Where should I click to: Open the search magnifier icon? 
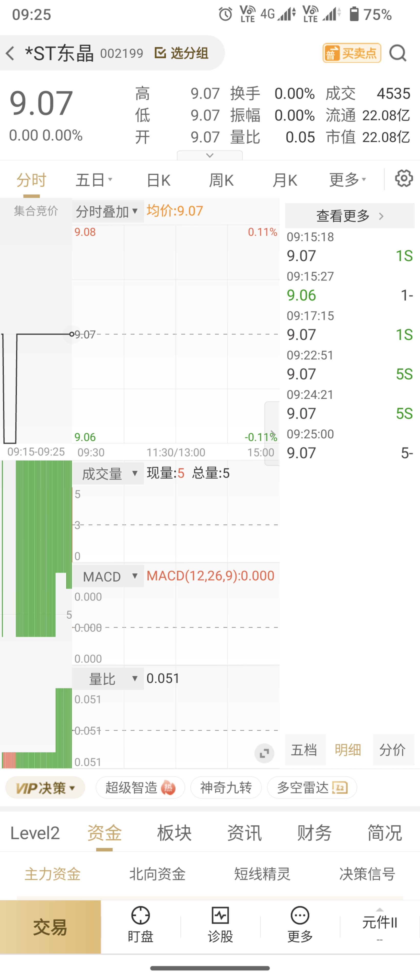(x=398, y=53)
